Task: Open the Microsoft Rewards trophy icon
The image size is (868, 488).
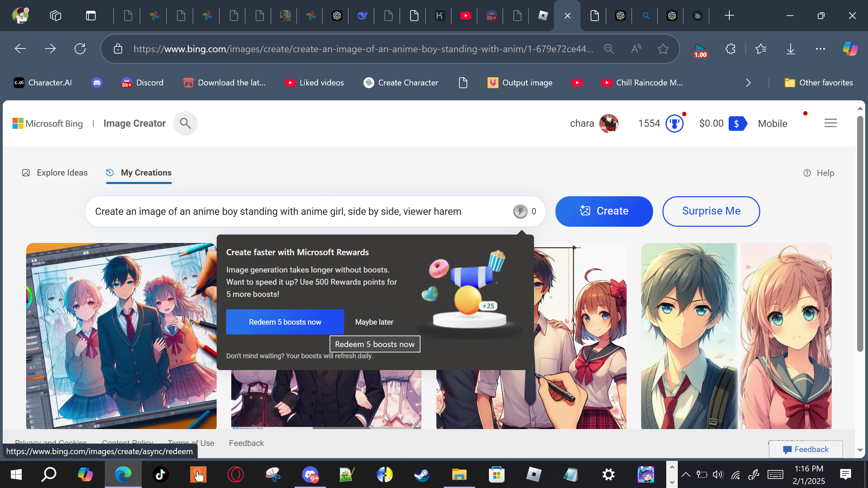Action: coord(674,124)
